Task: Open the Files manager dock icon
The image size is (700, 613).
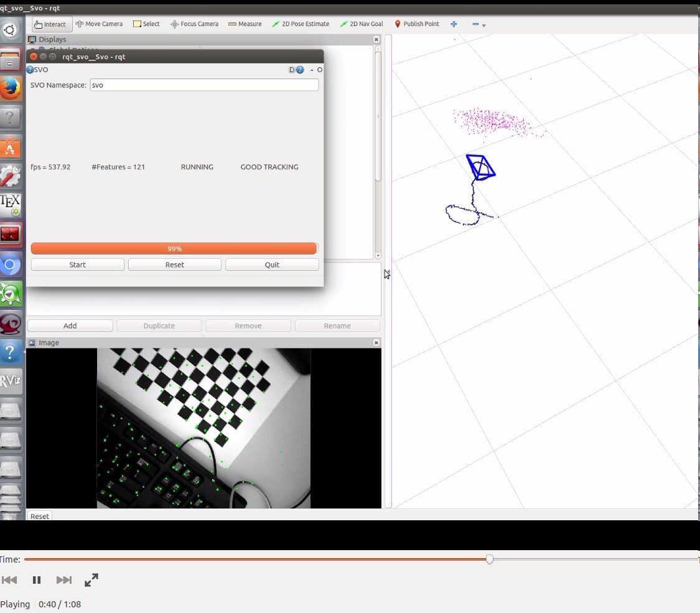Action: coord(10,59)
